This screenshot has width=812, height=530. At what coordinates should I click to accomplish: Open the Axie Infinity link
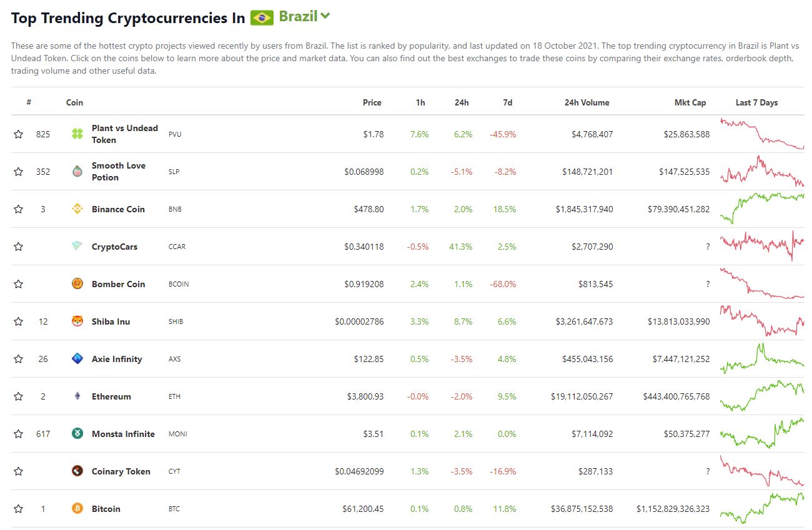(x=117, y=359)
